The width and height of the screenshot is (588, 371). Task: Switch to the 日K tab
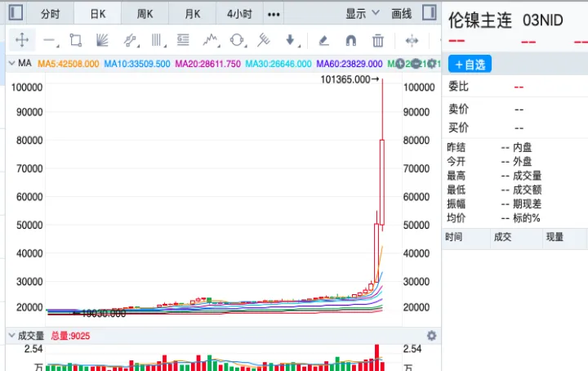(98, 14)
